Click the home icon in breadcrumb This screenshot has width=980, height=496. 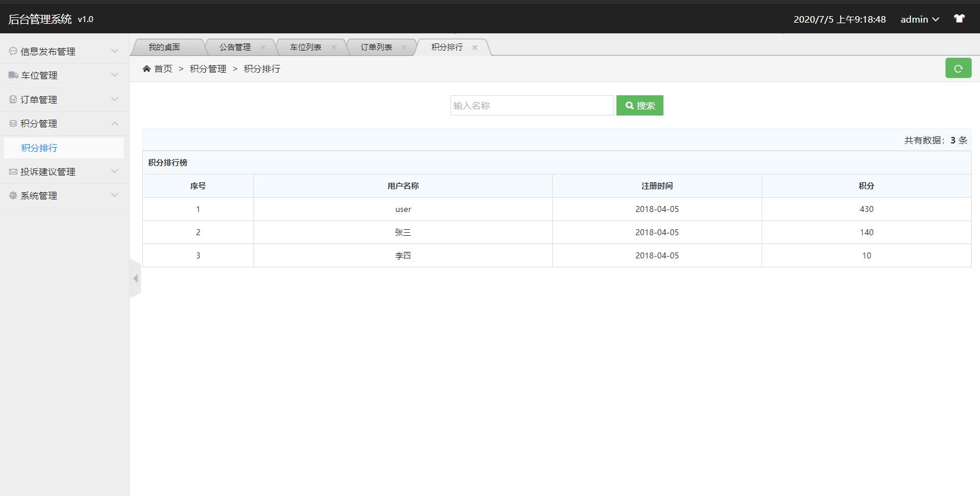click(146, 69)
